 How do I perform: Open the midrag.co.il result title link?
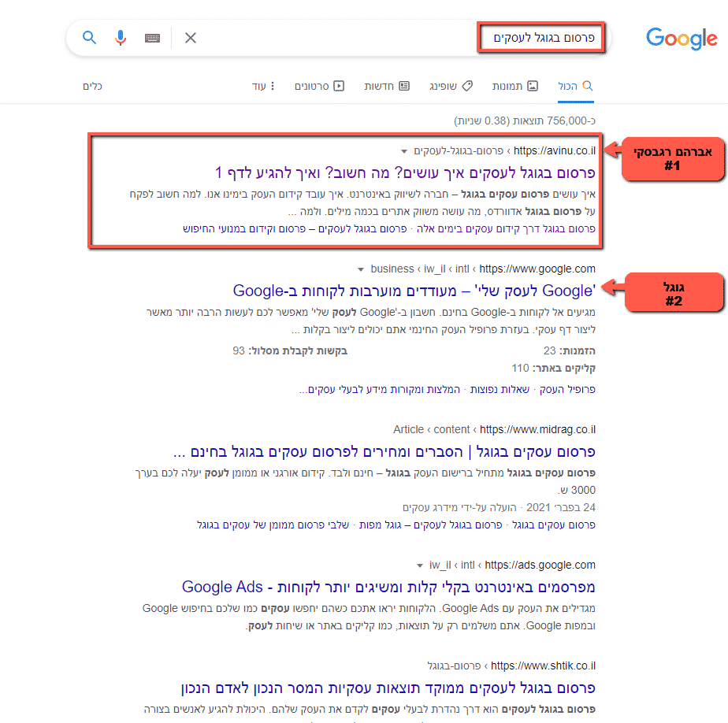pos(384,451)
